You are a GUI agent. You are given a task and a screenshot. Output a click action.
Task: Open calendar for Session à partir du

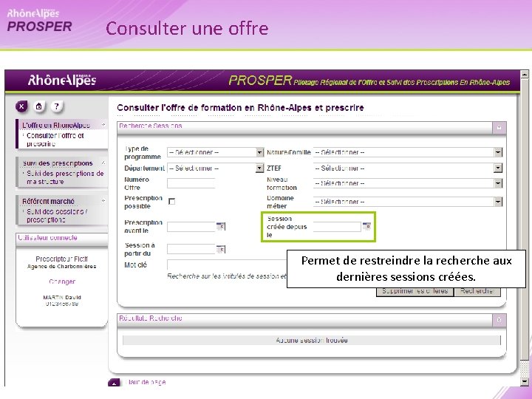point(221,250)
